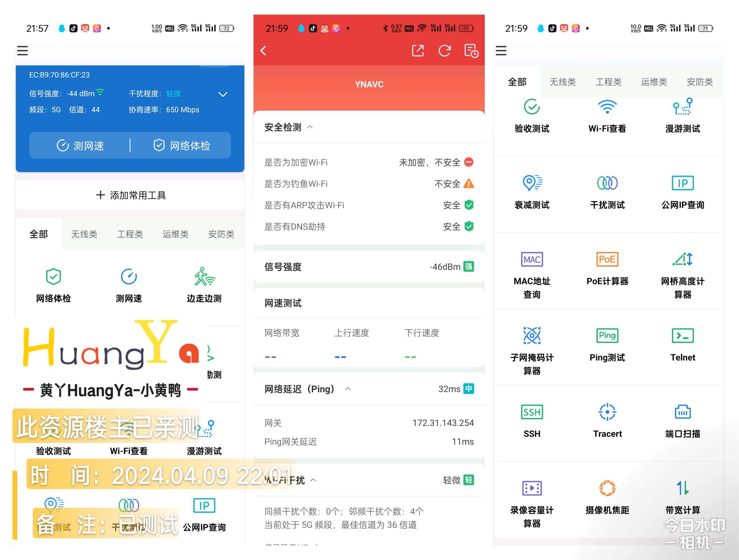Image resolution: width=739 pixels, height=560 pixels.
Task: Select 全部 tab in right screen
Action: [517, 82]
